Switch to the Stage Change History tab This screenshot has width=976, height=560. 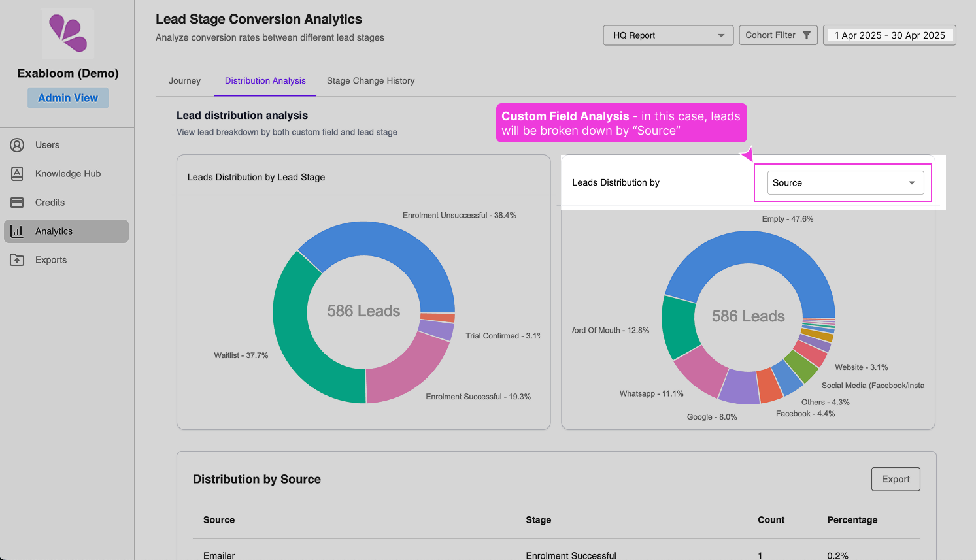(x=371, y=80)
